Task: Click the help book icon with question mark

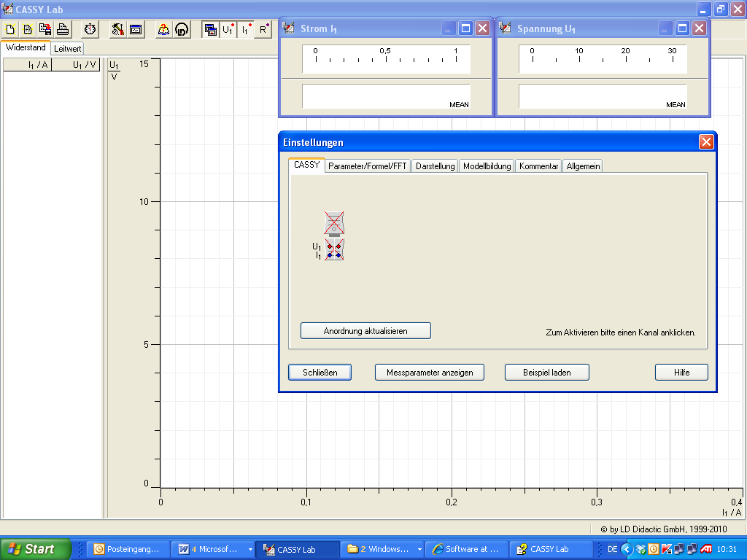Action: click(x=163, y=30)
